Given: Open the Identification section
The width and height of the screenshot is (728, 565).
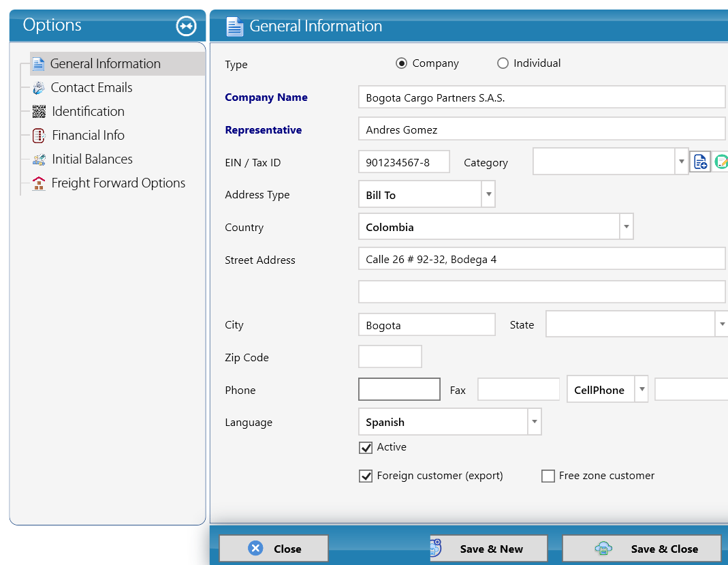Looking at the screenshot, I should pyautogui.click(x=89, y=112).
